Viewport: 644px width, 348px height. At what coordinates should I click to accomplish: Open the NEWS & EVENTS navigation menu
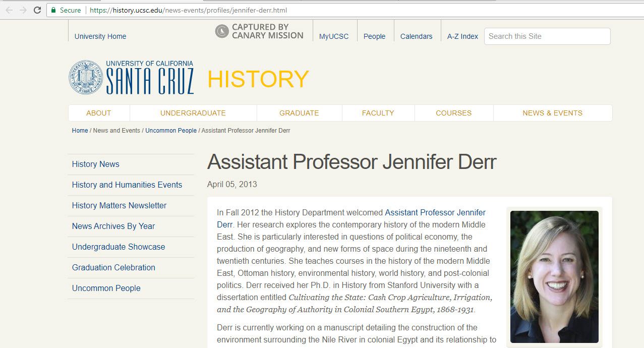(x=552, y=112)
